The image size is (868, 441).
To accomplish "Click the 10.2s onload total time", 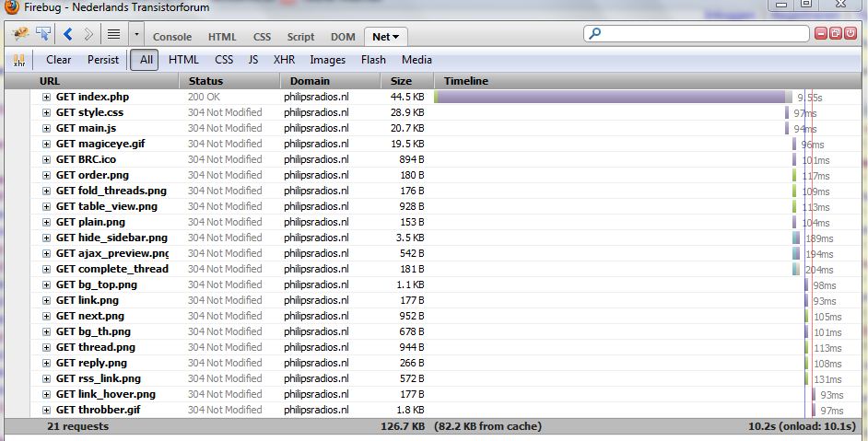I will click(803, 426).
